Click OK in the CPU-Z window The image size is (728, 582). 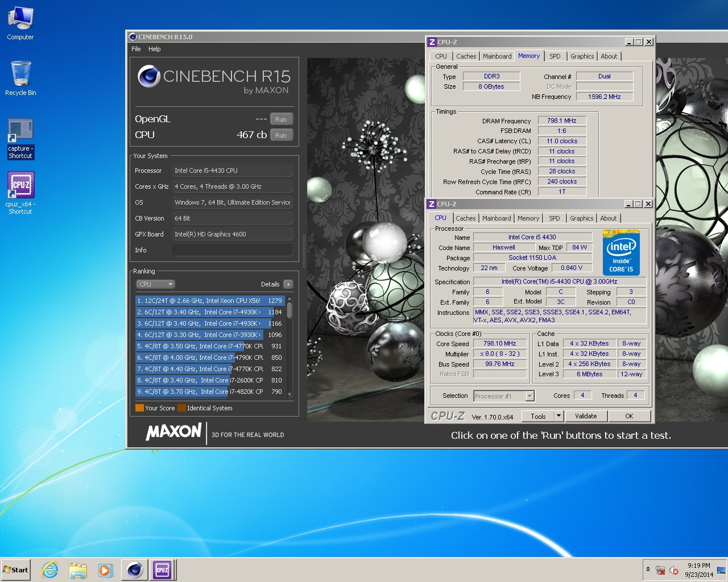click(629, 417)
